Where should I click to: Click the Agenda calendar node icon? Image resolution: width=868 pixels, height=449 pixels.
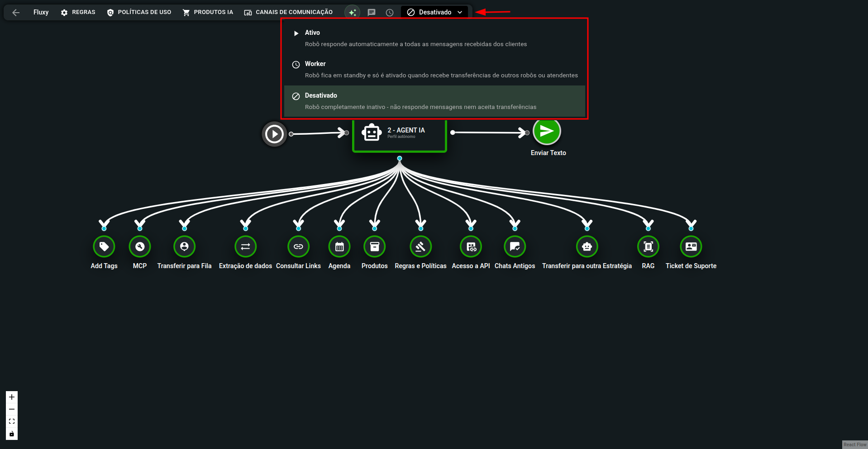tap(339, 246)
